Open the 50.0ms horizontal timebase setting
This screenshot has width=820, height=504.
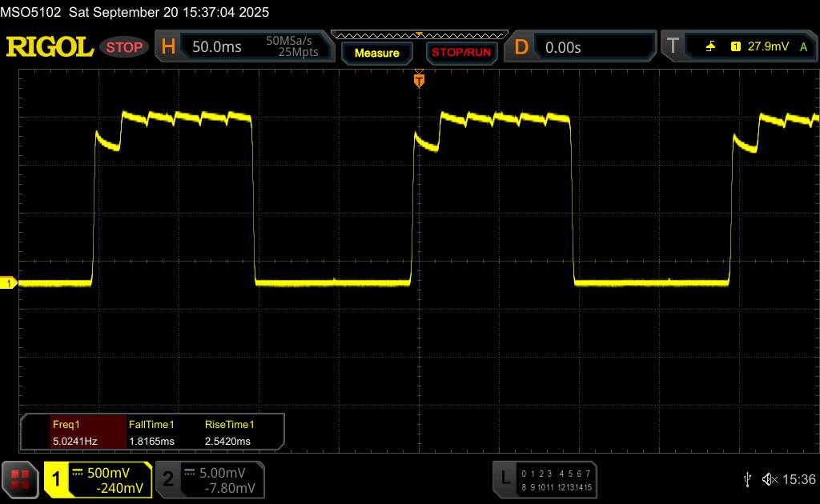(217, 47)
